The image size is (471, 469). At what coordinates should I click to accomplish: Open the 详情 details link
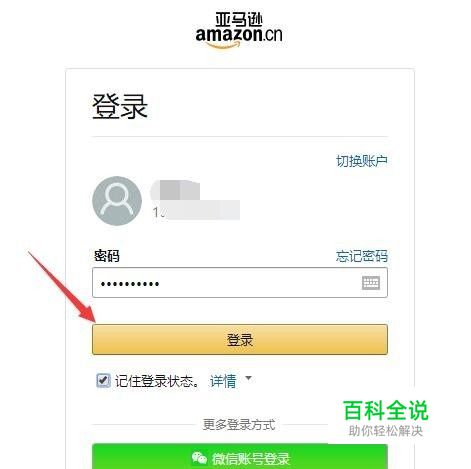tap(223, 381)
